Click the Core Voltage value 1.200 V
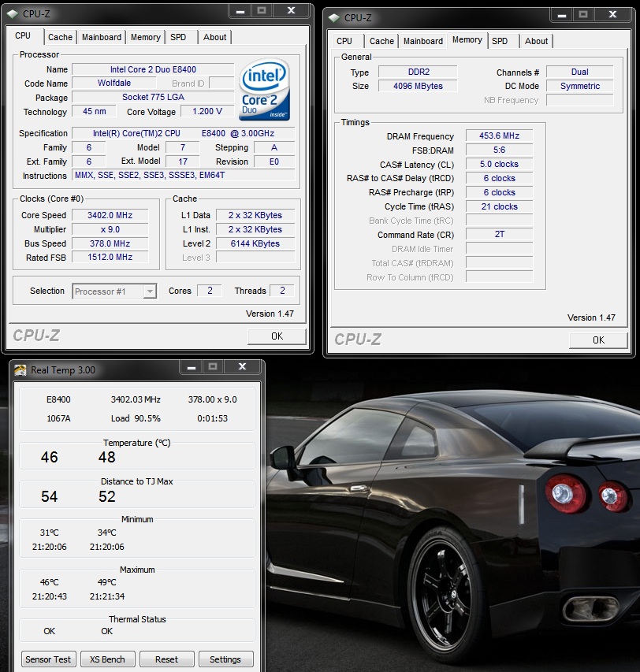The height and width of the screenshot is (672, 640). (x=207, y=111)
